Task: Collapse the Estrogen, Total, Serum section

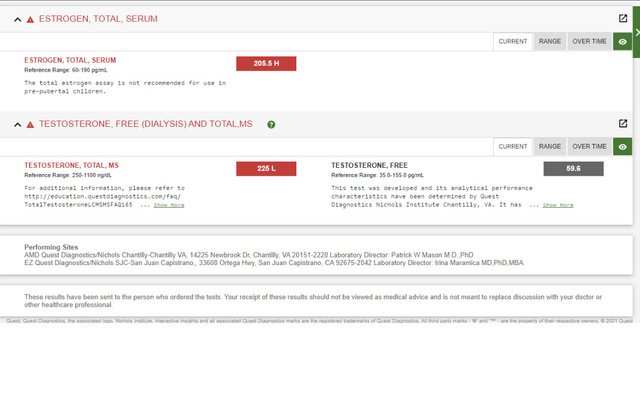Action: [17, 20]
